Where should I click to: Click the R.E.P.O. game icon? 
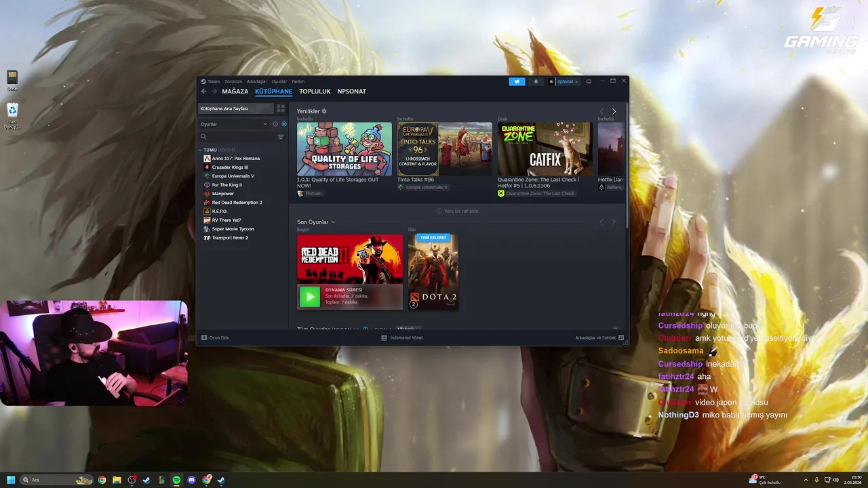pyautogui.click(x=208, y=211)
